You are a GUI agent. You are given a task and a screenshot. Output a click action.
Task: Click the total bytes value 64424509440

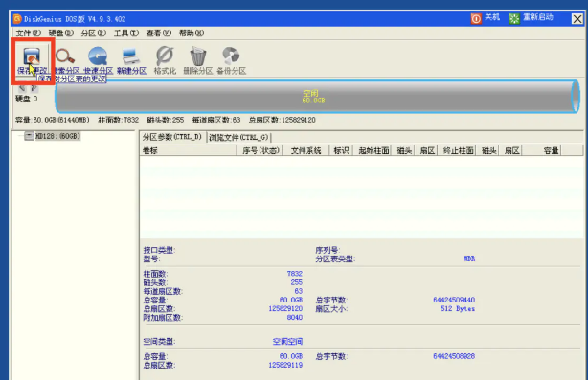click(x=454, y=300)
